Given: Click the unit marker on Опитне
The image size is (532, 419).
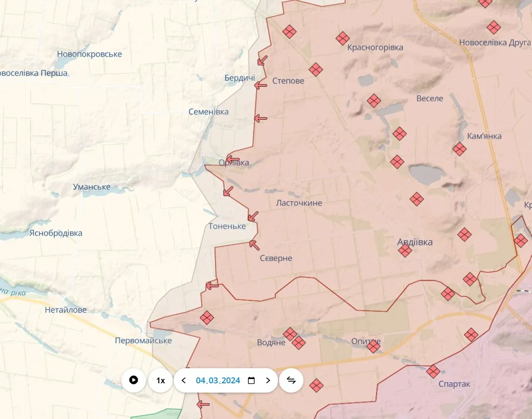Looking at the screenshot, I should [373, 347].
